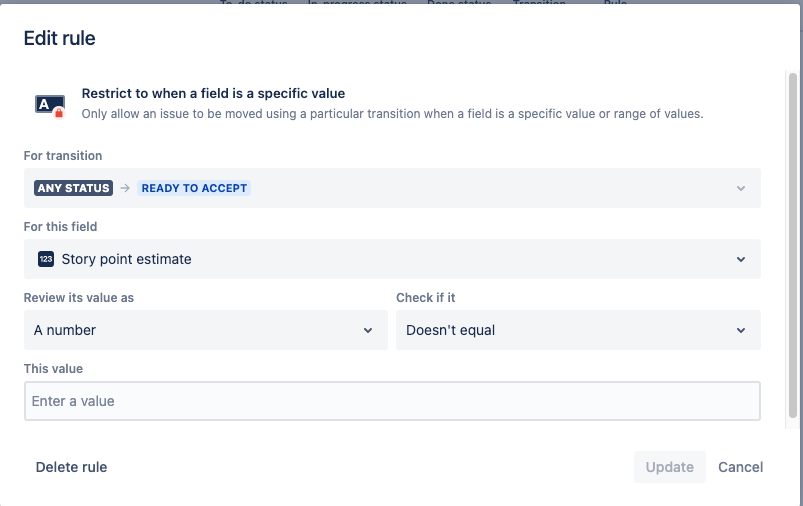Open the 'A number' value type dropdown

[x=206, y=330]
